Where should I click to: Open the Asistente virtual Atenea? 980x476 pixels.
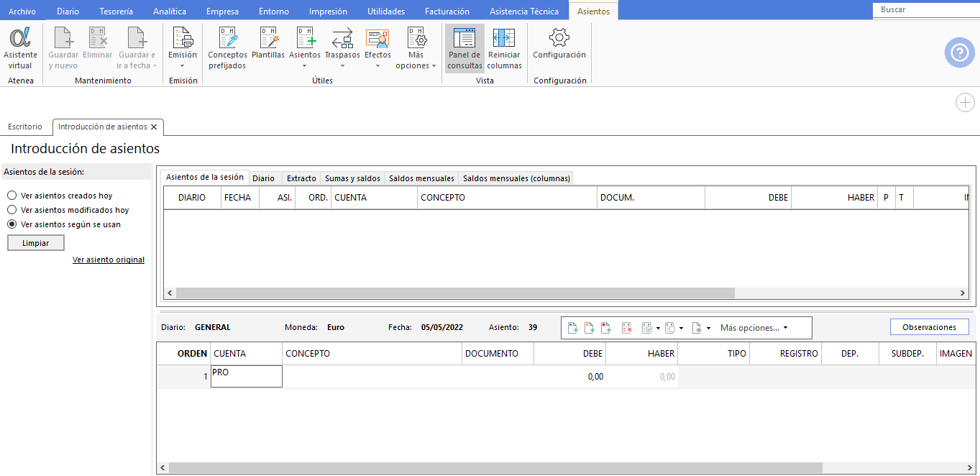pyautogui.click(x=20, y=47)
